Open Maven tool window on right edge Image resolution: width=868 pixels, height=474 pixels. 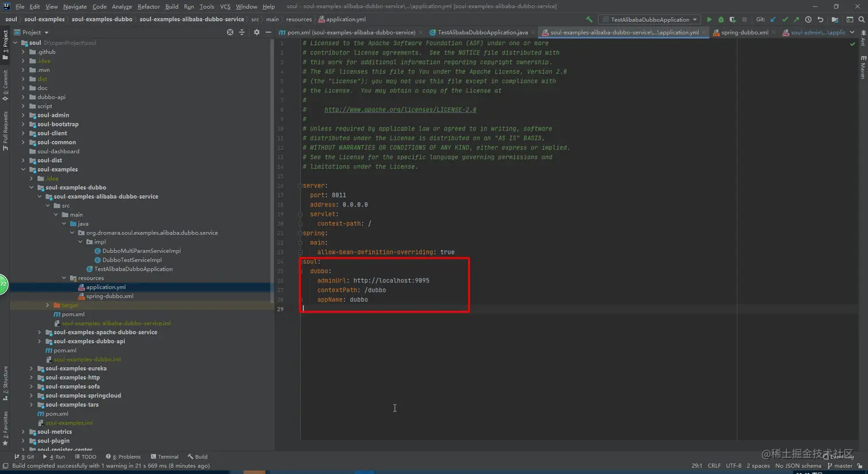click(863, 67)
